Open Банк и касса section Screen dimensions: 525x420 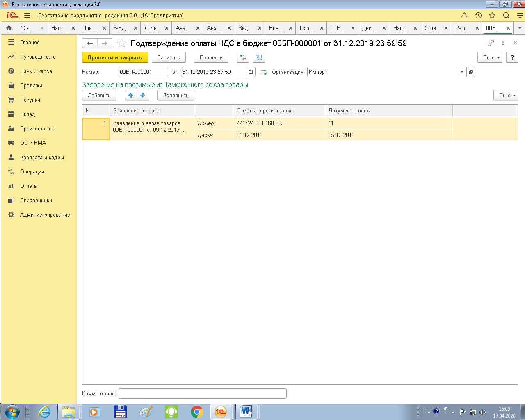tap(36, 71)
